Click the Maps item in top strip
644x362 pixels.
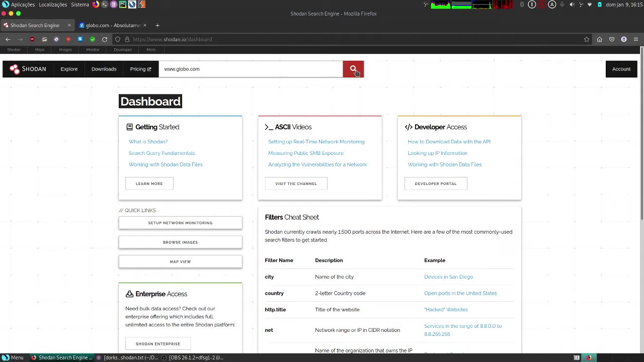coord(40,49)
